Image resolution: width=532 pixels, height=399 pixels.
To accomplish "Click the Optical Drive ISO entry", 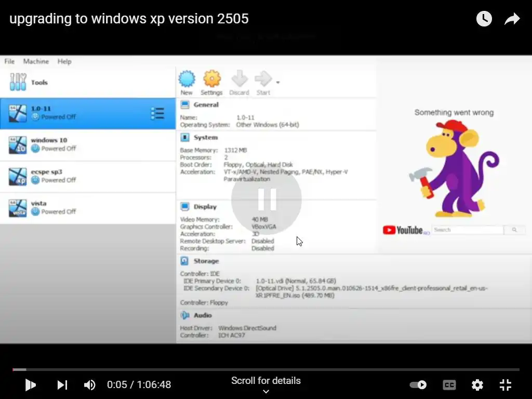I will pos(371,292).
